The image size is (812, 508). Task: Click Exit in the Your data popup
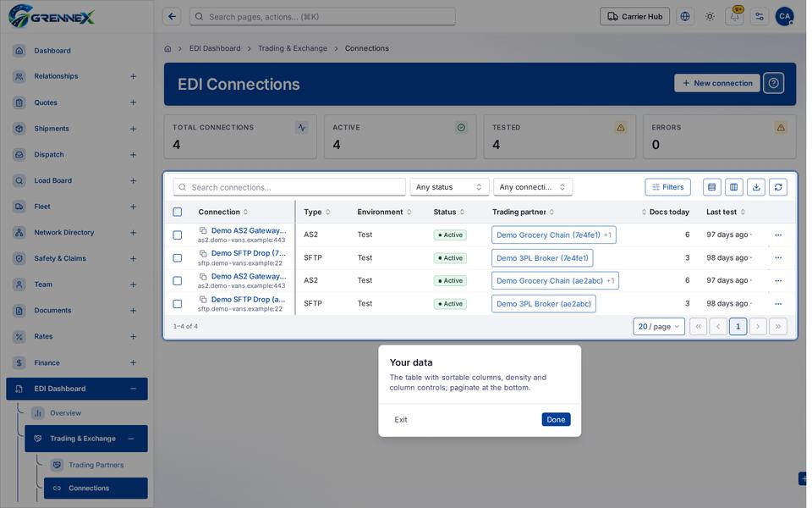[401, 419]
